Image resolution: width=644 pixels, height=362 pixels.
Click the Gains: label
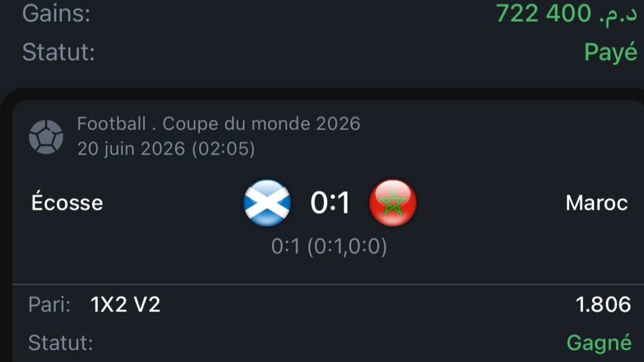pos(56,13)
